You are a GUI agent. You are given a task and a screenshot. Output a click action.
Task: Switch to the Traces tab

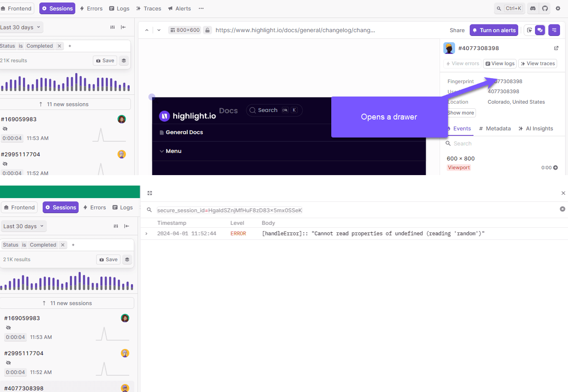coord(148,8)
